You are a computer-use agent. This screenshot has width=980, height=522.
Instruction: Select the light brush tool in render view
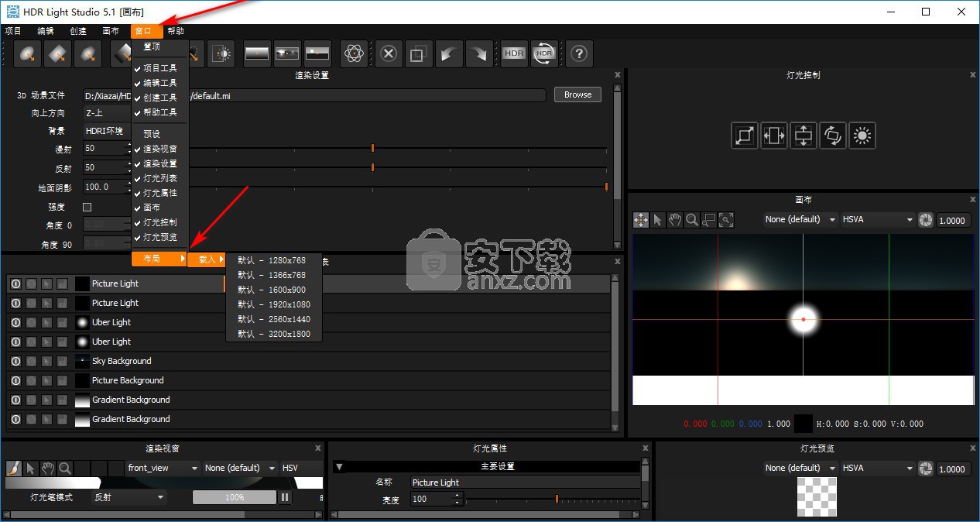click(14, 468)
